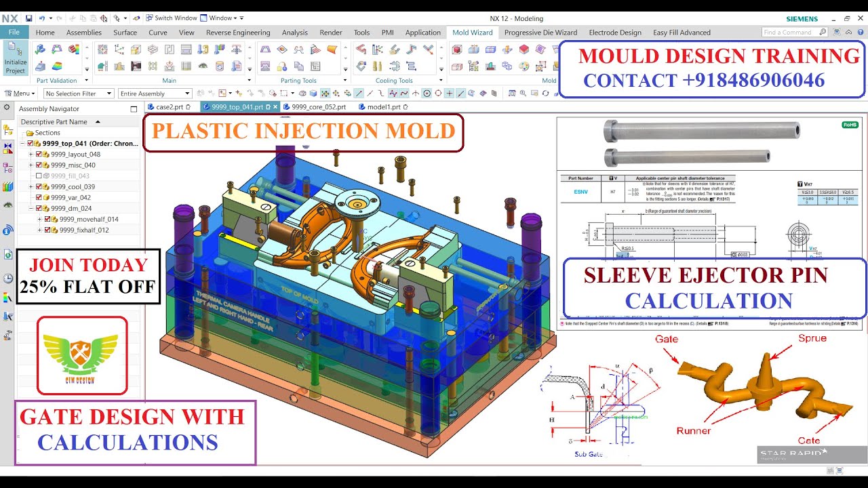Open the Reuse Library books icon

7,186
